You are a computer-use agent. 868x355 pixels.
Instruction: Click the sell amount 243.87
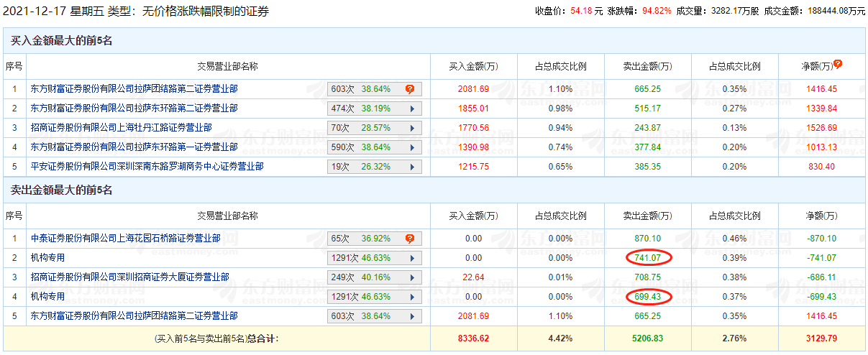tap(648, 128)
